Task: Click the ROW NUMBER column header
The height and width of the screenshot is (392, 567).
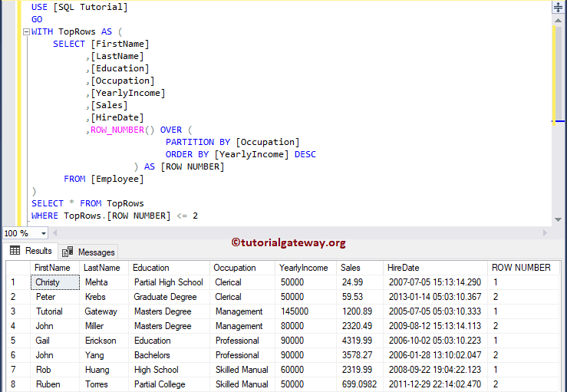Action: tap(521, 268)
